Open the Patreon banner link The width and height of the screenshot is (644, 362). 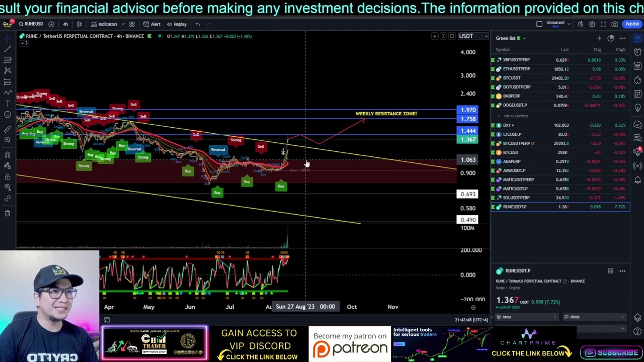pos(350,344)
